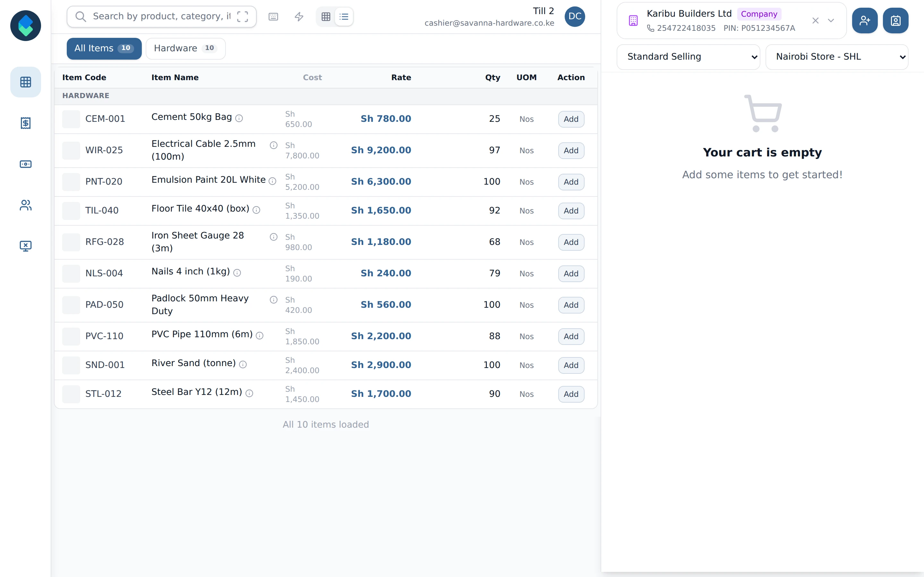
Task: Expand the customer selector chevron
Action: tap(831, 21)
